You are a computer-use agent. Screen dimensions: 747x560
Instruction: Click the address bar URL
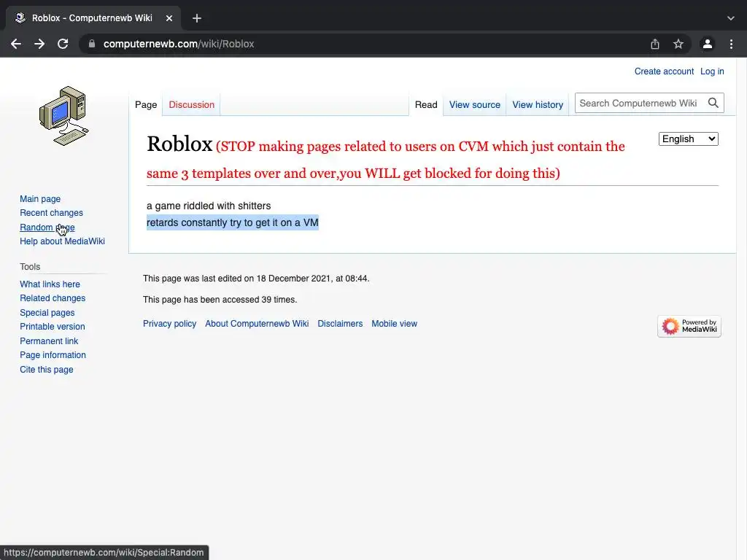tap(179, 44)
